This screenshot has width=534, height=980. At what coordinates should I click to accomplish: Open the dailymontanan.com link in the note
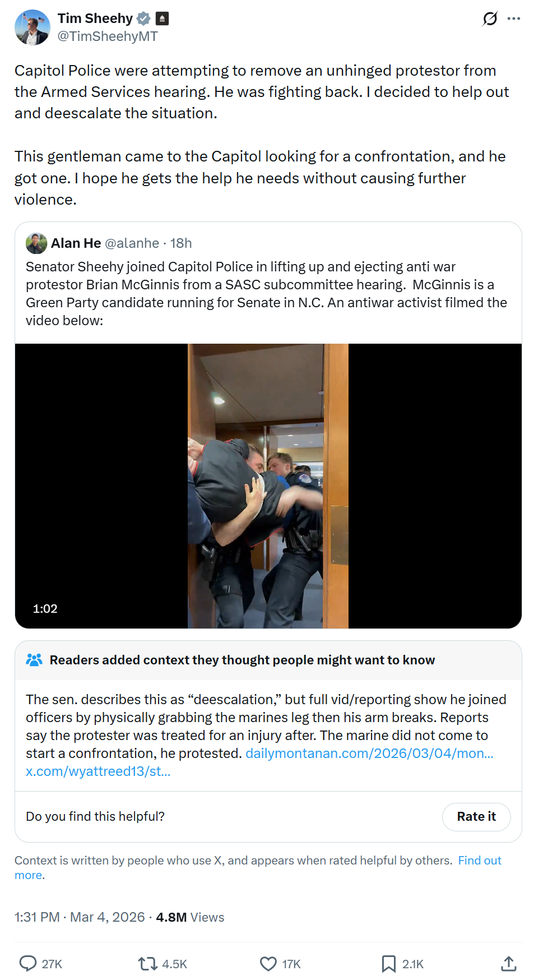coord(369,753)
